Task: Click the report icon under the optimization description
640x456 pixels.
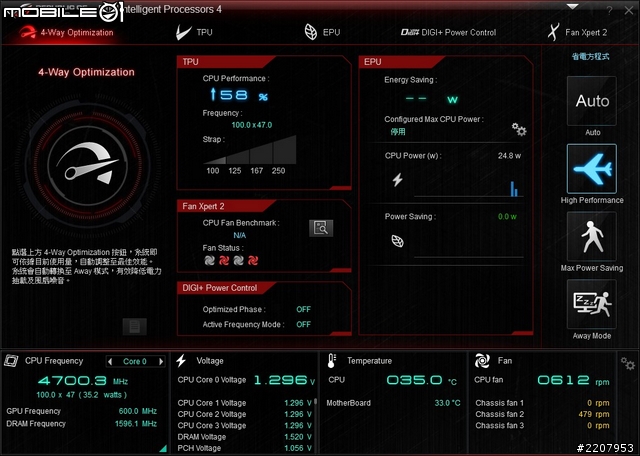Action: click(135, 327)
